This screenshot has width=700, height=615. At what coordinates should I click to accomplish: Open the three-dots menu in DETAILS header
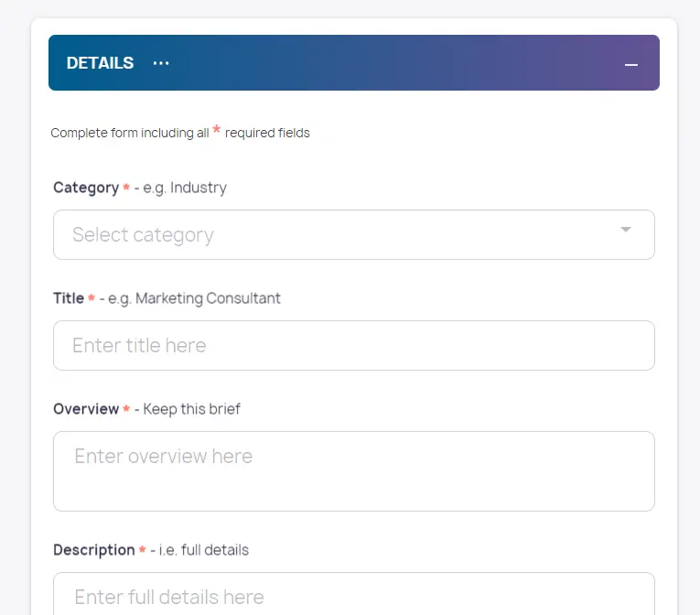[161, 63]
